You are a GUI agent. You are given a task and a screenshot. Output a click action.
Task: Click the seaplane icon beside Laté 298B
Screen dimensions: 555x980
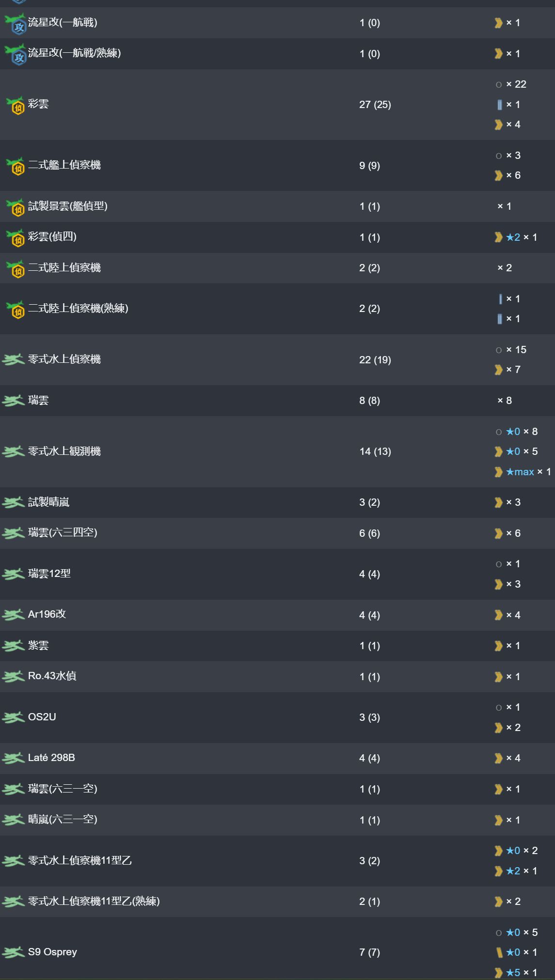[x=14, y=758]
